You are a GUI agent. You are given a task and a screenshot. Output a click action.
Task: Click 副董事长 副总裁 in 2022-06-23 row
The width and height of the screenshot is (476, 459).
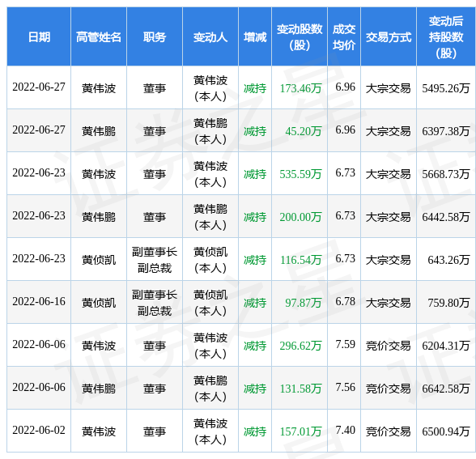coord(155,260)
